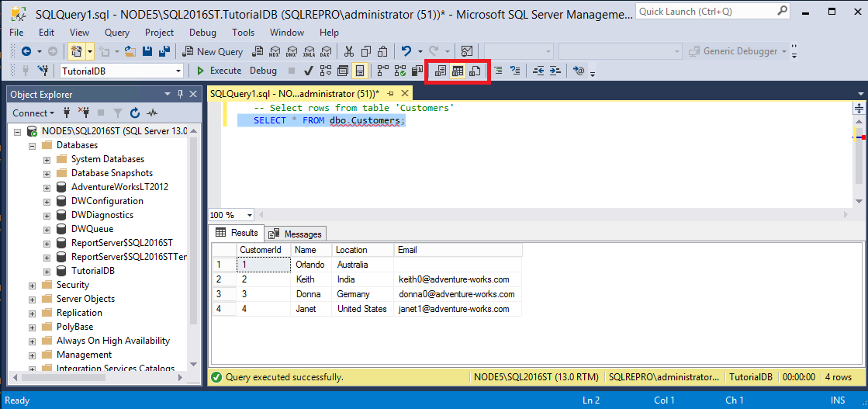Switch output to Results to Text
868x409 pixels.
coord(441,71)
